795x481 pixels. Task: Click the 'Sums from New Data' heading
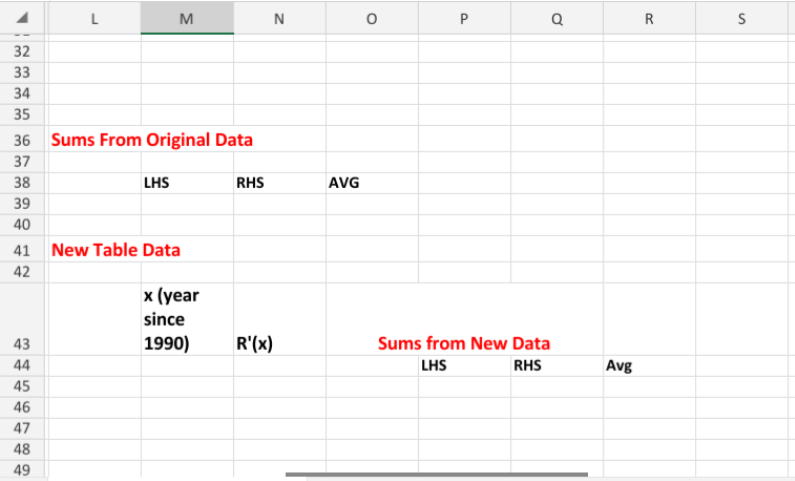click(464, 344)
